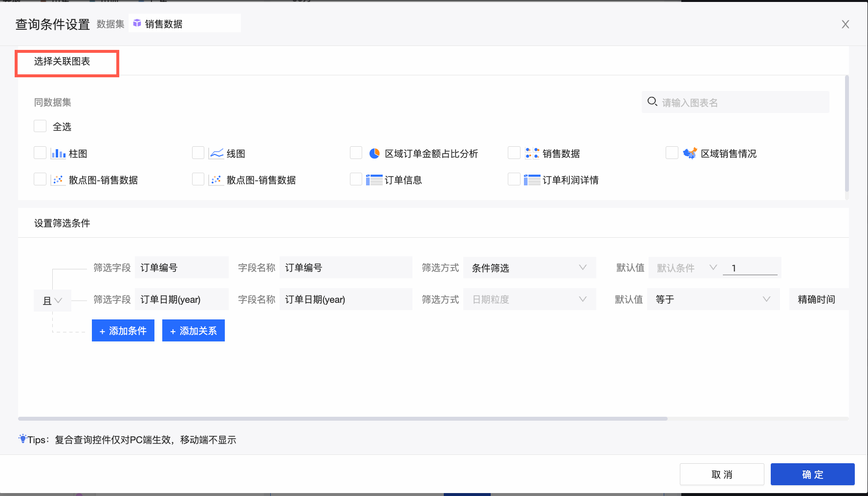The image size is (868, 496).
Task: Tick the checkbox for 柱图 chart
Action: [x=40, y=153]
